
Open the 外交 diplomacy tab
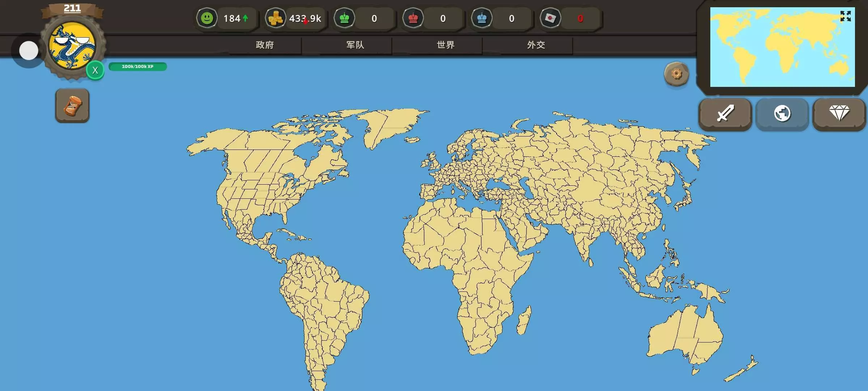pyautogui.click(x=536, y=45)
